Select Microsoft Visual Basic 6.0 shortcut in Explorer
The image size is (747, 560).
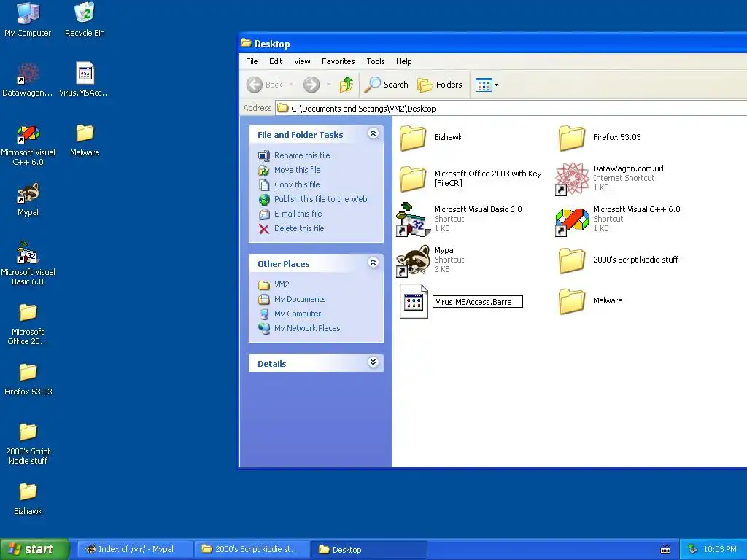point(460,219)
